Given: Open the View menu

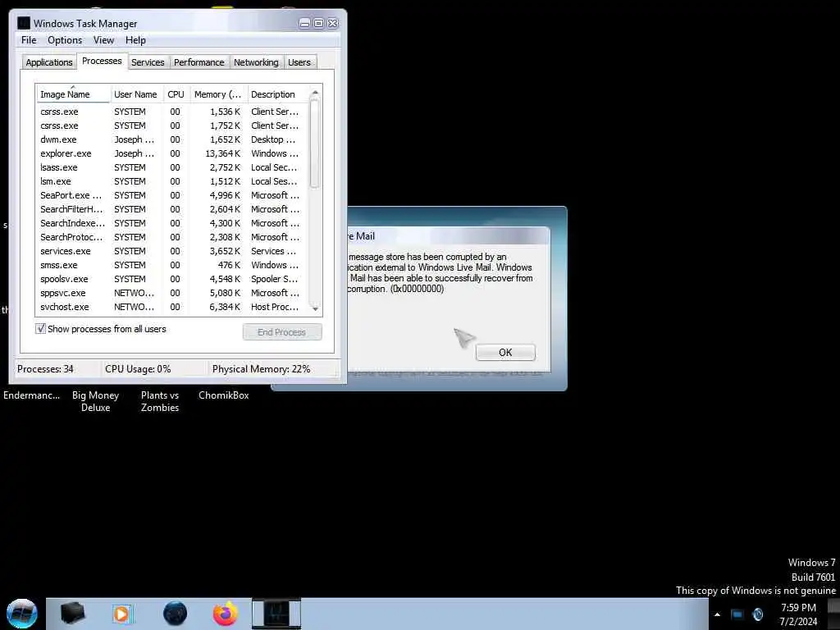Looking at the screenshot, I should 103,40.
